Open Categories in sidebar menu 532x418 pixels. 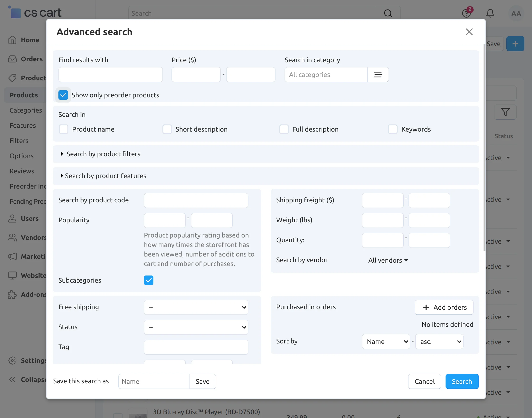[26, 110]
